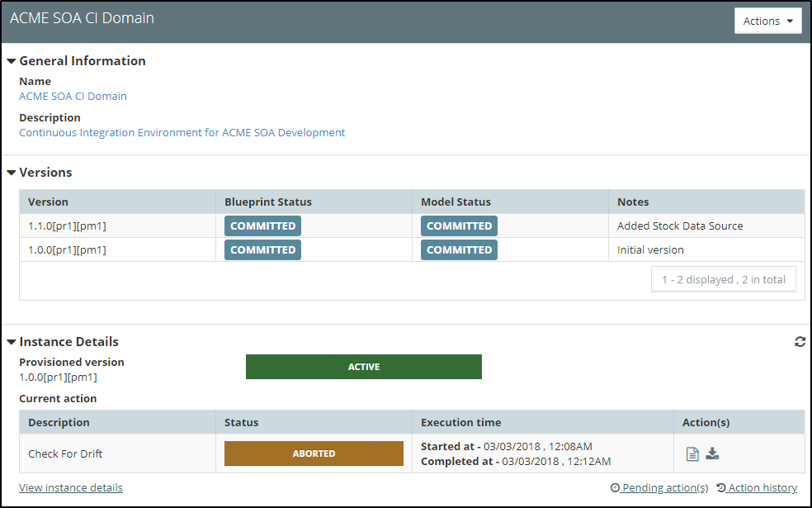The height and width of the screenshot is (508, 812).
Task: Collapse the Instance Details section
Action: click(12, 342)
